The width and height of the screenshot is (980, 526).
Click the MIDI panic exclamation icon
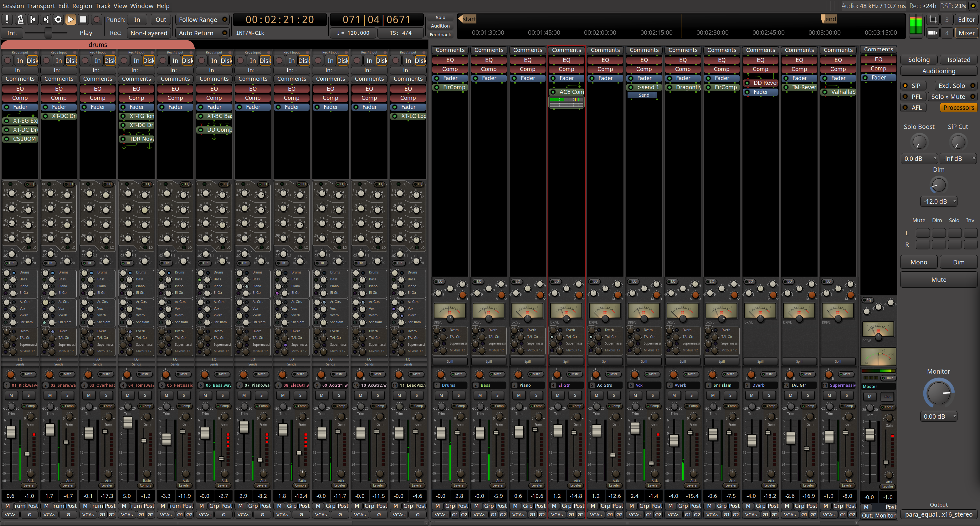7,19
